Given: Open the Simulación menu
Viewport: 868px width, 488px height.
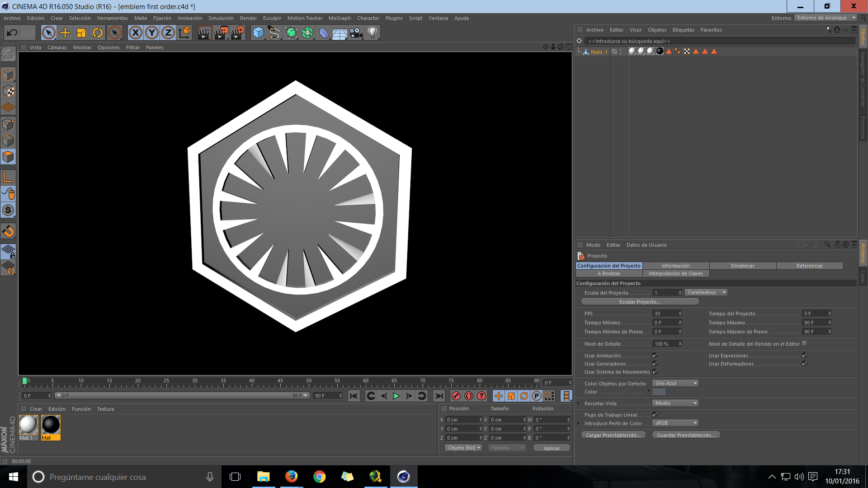Looking at the screenshot, I should 221,18.
